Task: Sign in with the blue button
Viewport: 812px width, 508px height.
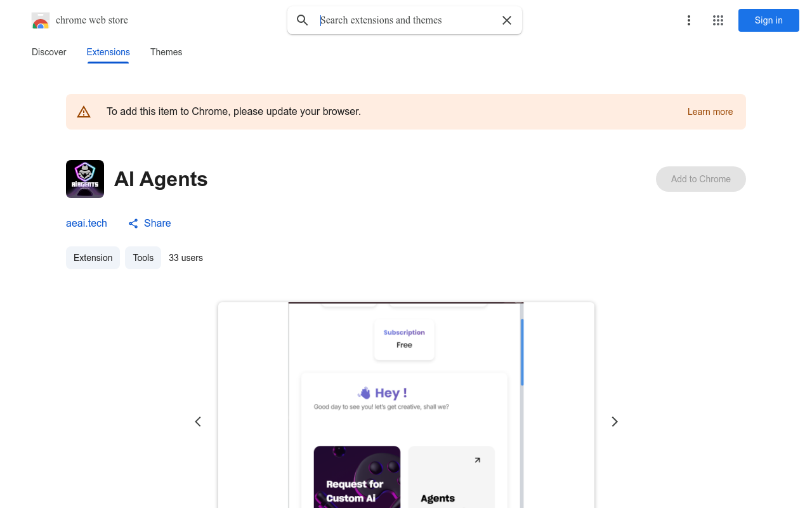Action: [768, 20]
